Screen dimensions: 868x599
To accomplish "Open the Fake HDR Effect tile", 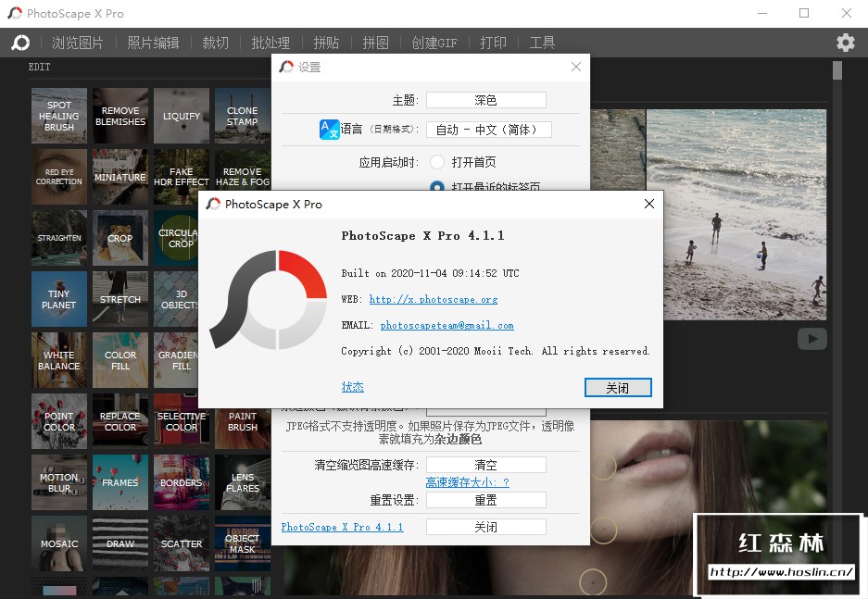I will [x=182, y=177].
